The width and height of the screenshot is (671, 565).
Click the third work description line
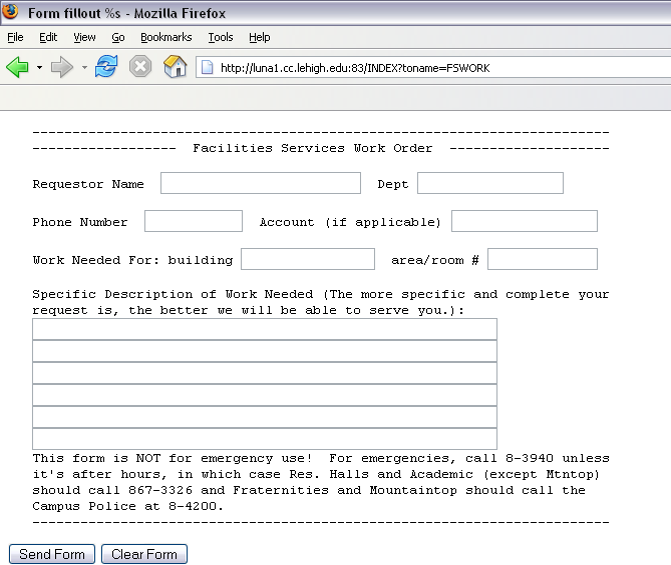[x=264, y=373]
